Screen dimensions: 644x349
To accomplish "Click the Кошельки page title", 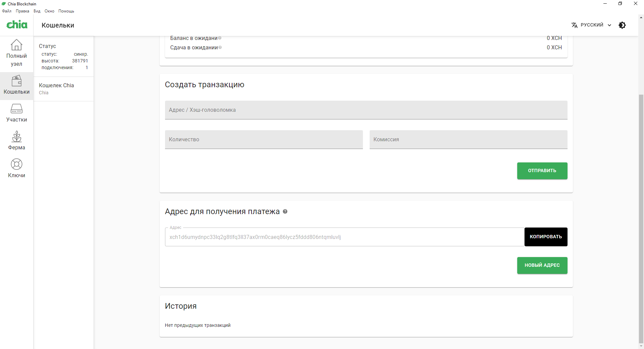I will [58, 25].
